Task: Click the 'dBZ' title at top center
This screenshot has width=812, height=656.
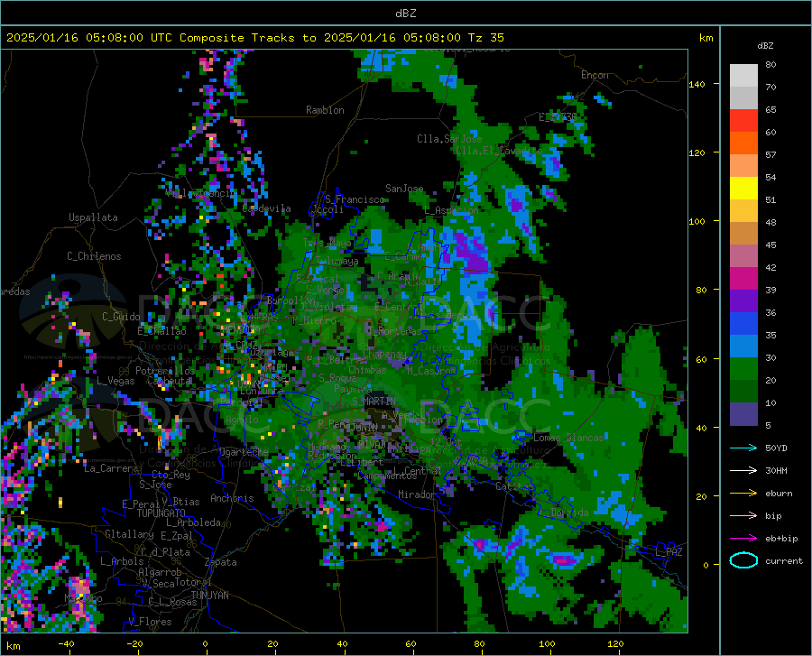Action: click(x=405, y=14)
